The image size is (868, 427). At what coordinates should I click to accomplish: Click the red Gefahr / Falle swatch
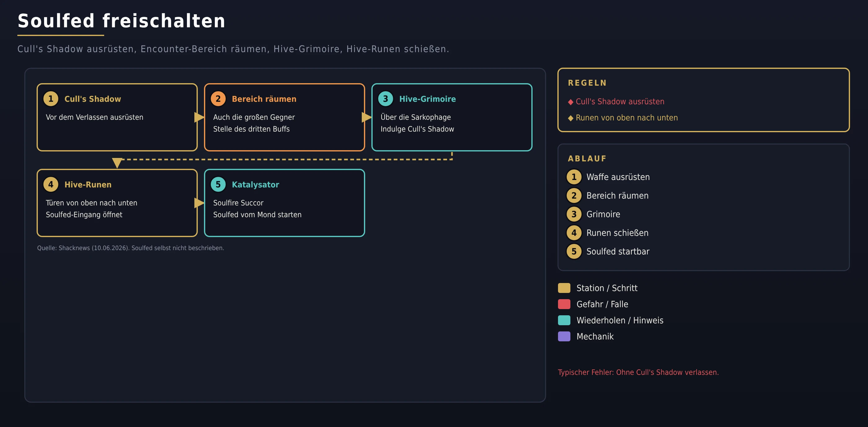point(564,304)
